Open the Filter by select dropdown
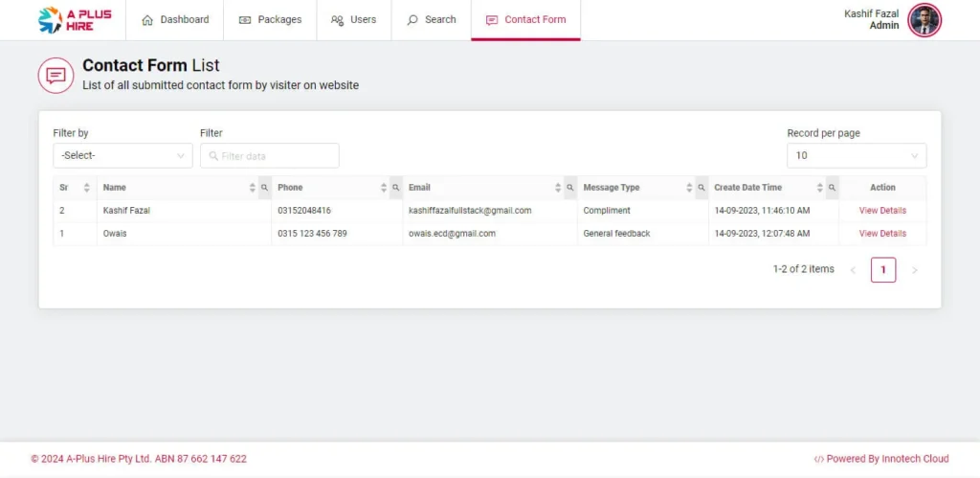The image size is (980, 478). coord(122,155)
